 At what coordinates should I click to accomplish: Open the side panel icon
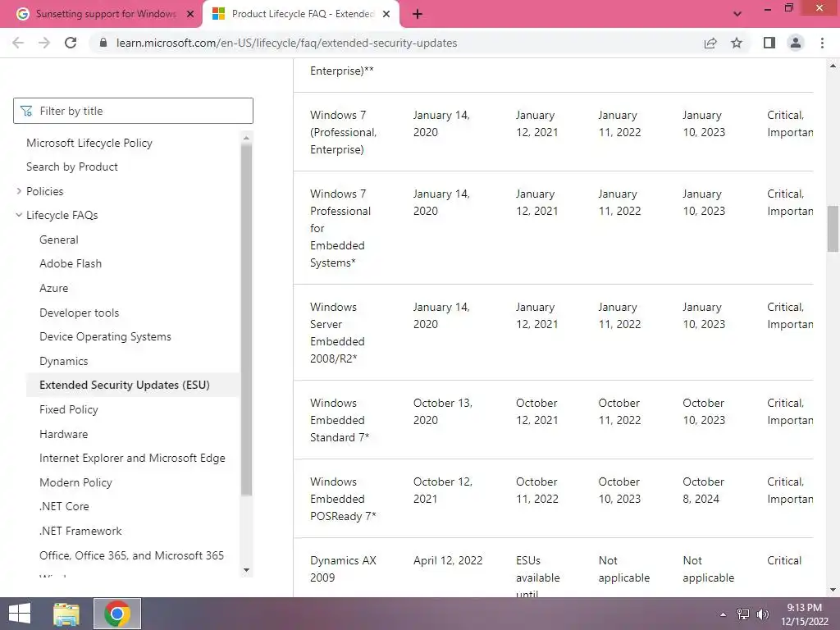(x=769, y=43)
